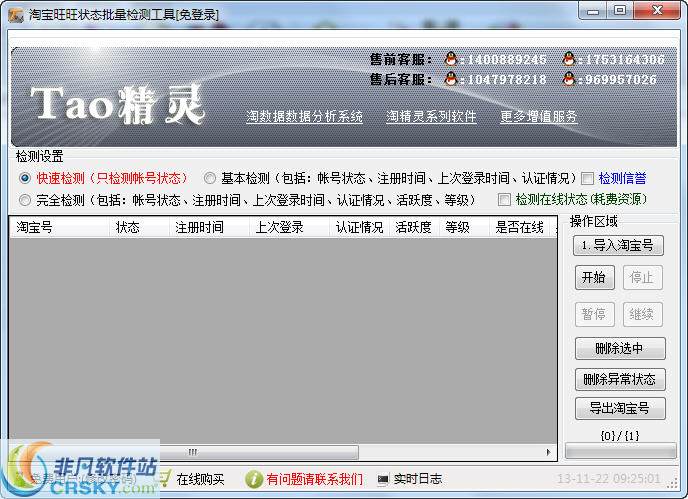Click the disabled 停止 button
This screenshot has height=499, width=688.
tap(642, 277)
